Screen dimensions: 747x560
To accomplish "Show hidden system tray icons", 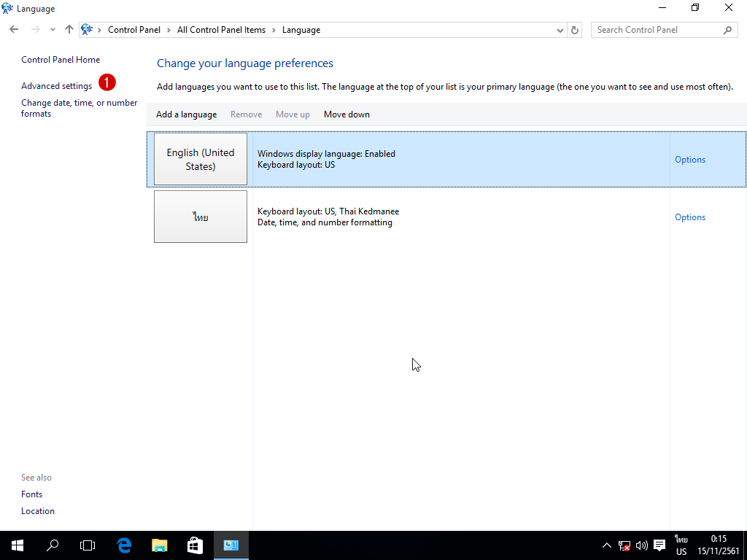I will point(606,545).
